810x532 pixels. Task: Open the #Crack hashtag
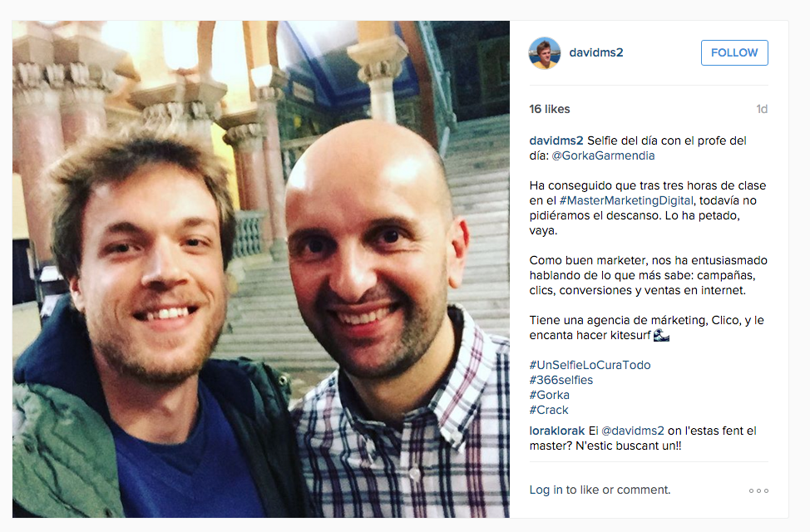tap(549, 410)
